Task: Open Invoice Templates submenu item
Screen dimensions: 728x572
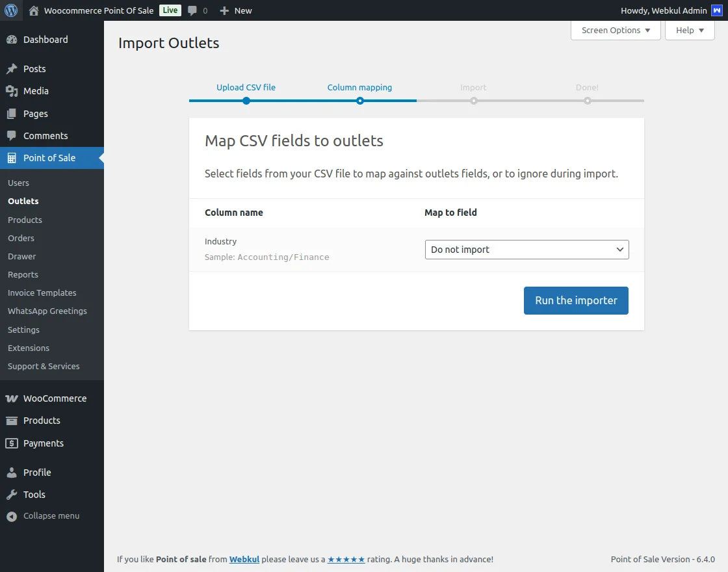Action: point(42,293)
